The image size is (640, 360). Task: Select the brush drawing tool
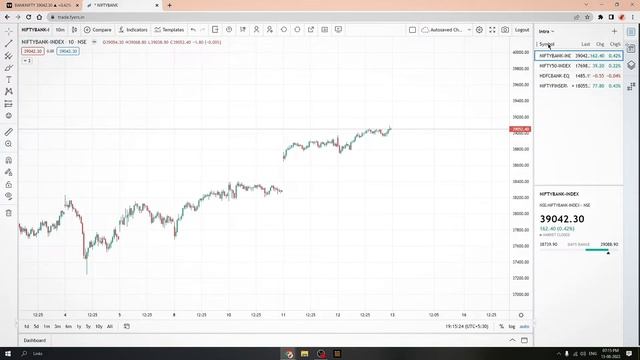click(x=9, y=68)
